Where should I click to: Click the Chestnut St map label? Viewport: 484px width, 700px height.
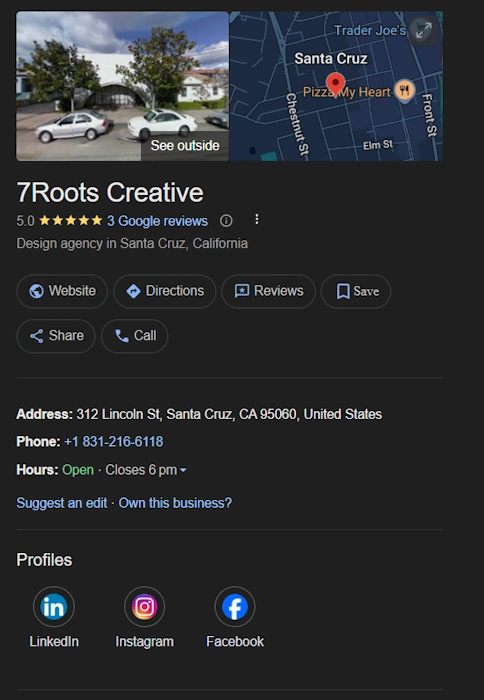297,124
